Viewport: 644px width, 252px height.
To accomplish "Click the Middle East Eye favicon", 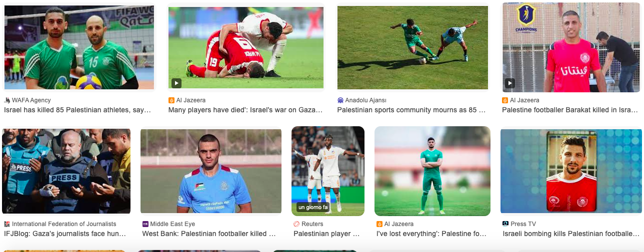I will [145, 224].
